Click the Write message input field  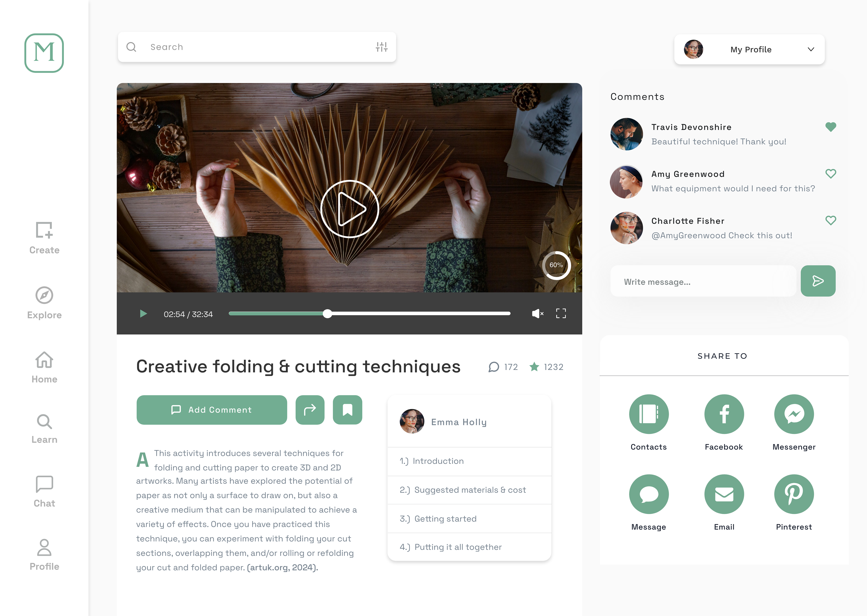pos(703,282)
